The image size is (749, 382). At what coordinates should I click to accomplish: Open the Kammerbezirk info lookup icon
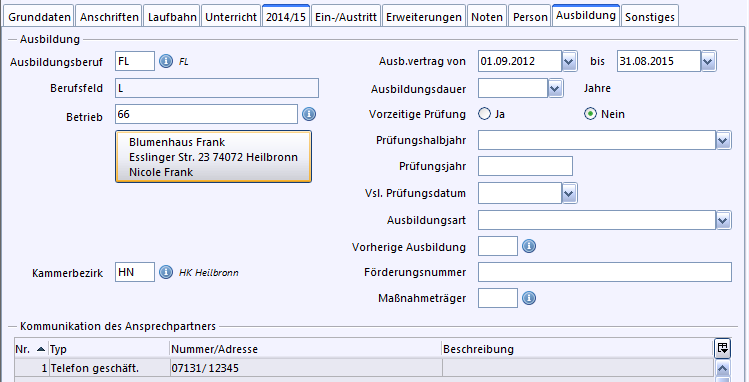pyautogui.click(x=166, y=272)
